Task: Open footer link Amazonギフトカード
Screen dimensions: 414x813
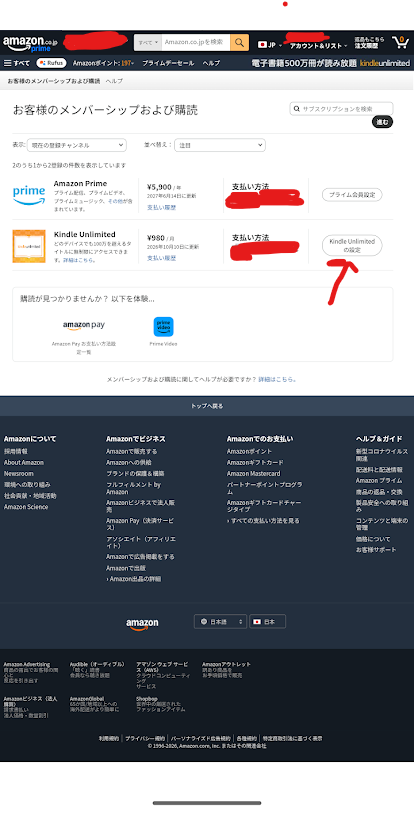Action: 255,462
